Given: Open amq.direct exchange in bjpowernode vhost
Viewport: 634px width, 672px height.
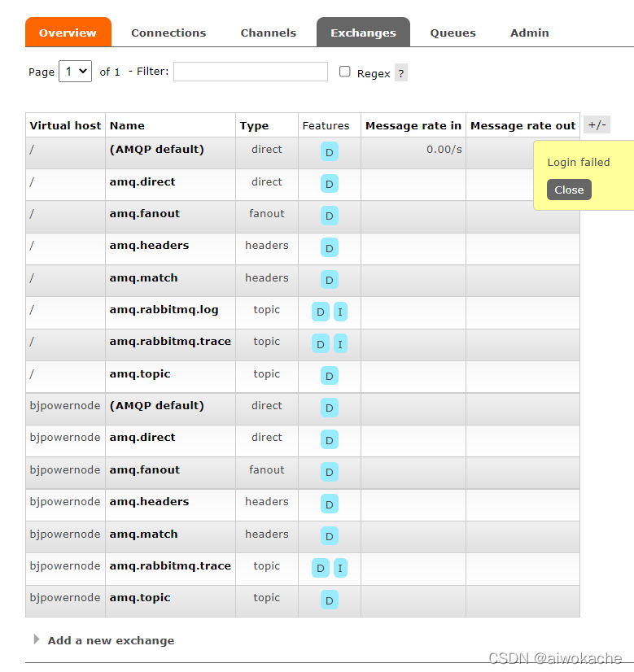Looking at the screenshot, I should click(142, 437).
